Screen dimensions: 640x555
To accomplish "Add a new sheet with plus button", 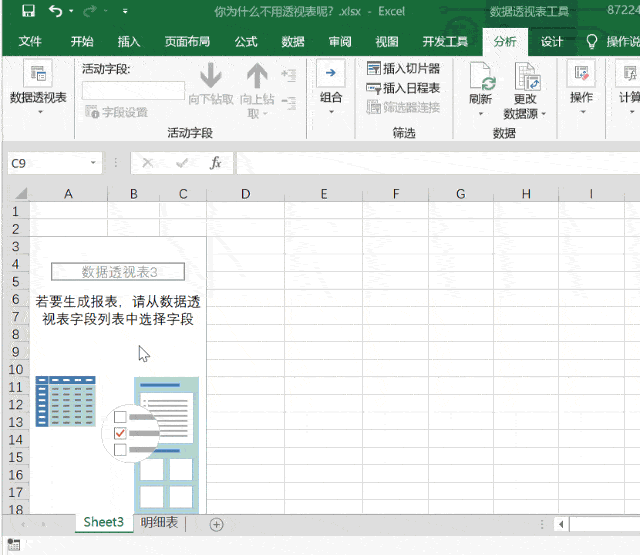I will pyautogui.click(x=216, y=524).
